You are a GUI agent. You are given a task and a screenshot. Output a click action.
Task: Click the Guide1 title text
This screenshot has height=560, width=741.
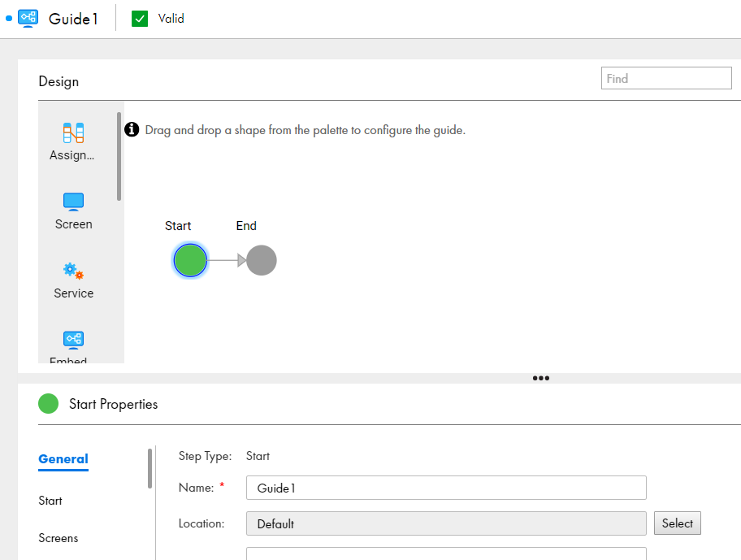coord(73,19)
